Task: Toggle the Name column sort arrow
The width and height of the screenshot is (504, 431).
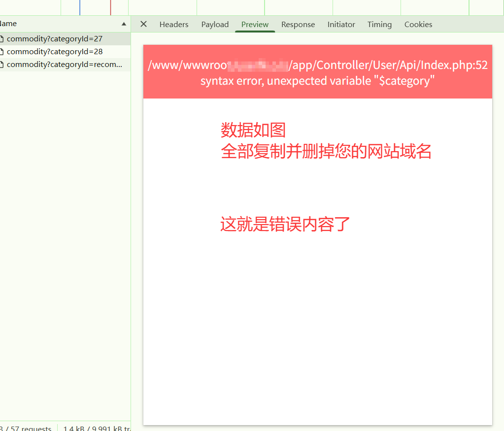Action: (x=124, y=24)
